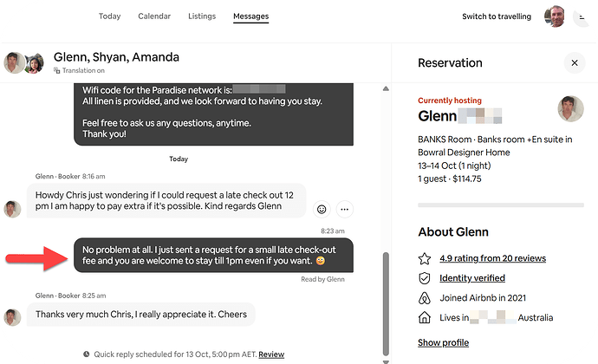Image resolution: width=598 pixels, height=364 pixels.
Task: Go to the Listings tab
Action: coord(202,16)
